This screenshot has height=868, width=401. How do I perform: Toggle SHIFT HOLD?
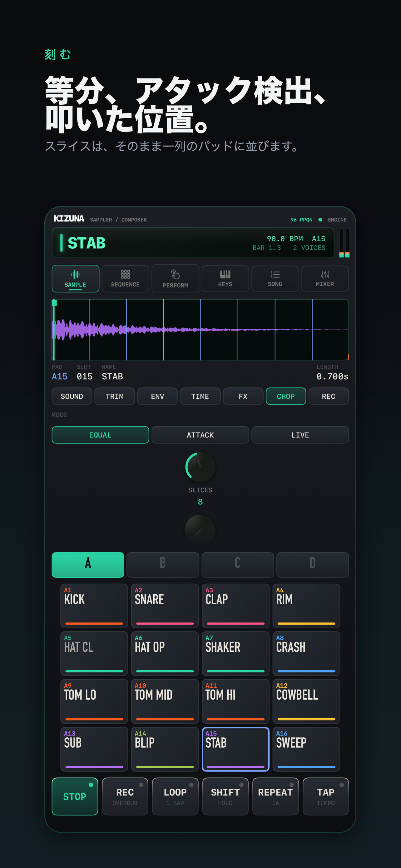tap(225, 796)
